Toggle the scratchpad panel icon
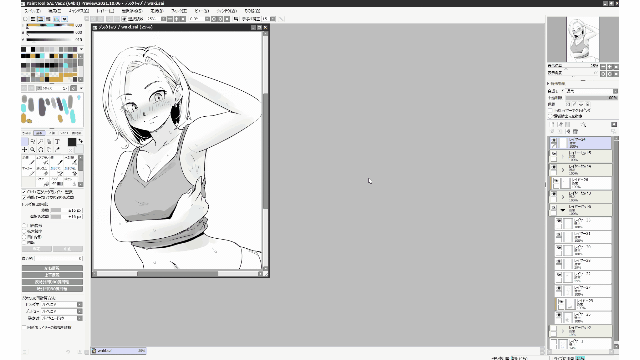This screenshot has height=360, width=640. click(64, 19)
